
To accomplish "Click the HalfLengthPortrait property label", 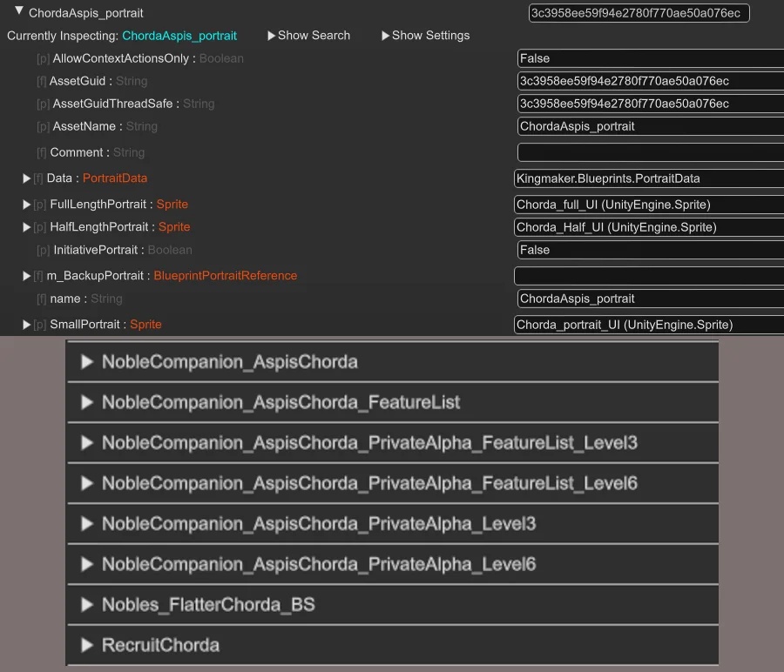I will coord(99,227).
